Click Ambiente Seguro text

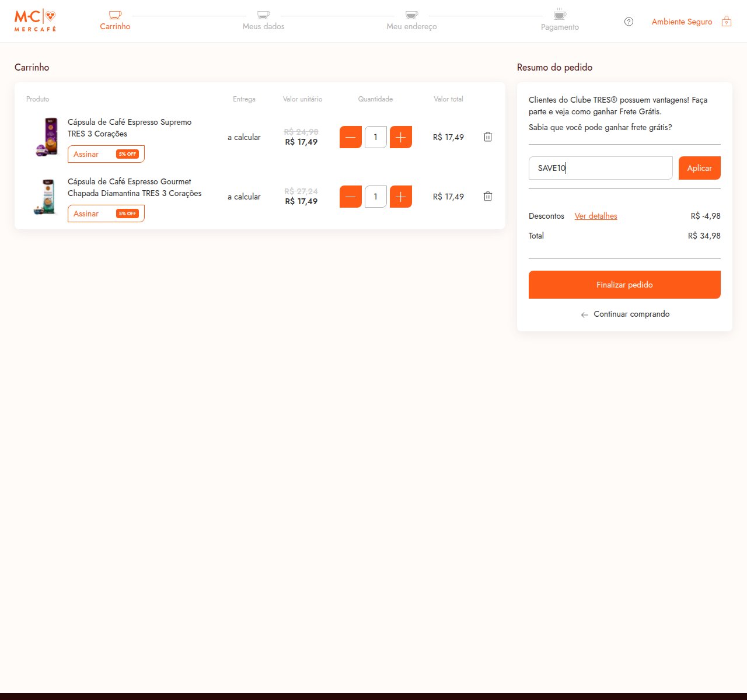tap(682, 22)
